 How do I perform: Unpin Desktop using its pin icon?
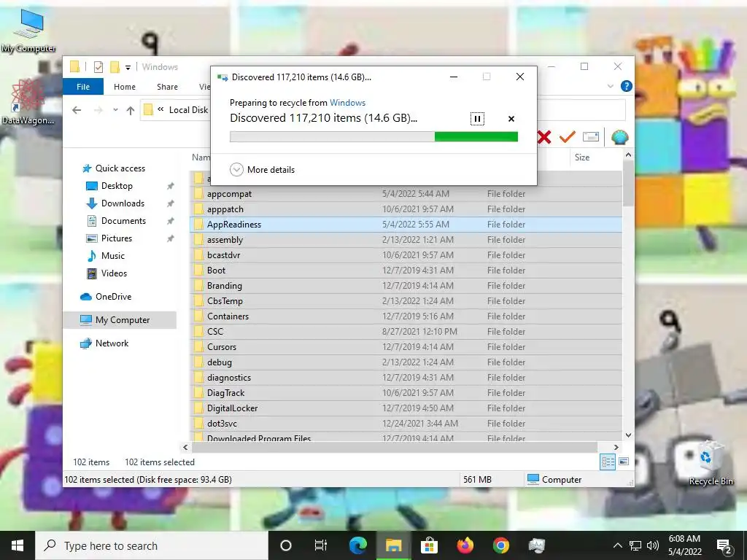pos(170,186)
